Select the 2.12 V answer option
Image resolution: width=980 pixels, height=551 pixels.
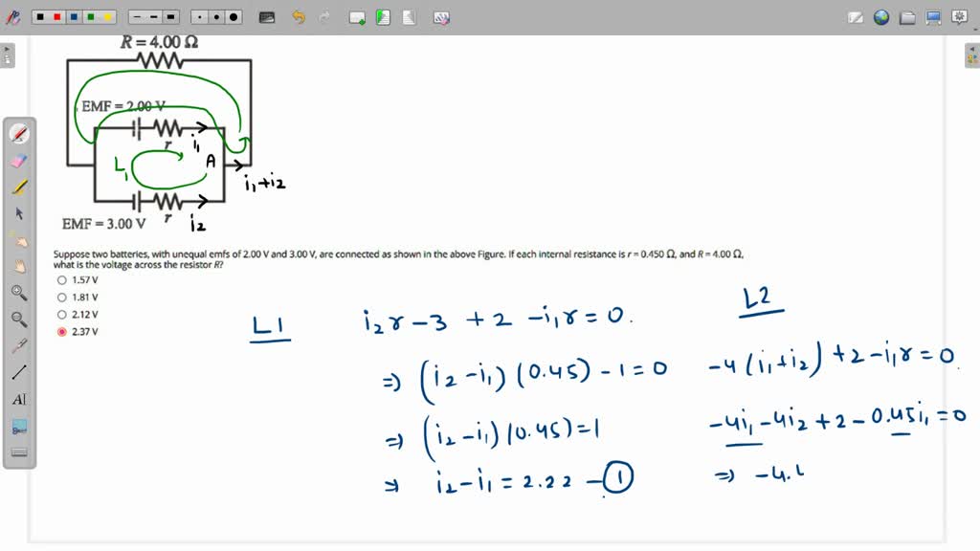(x=62, y=314)
